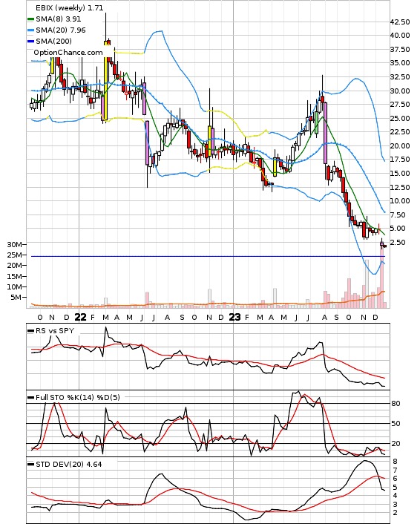
Task: Click the RS vs SPY indicator label
Action: coord(55,330)
